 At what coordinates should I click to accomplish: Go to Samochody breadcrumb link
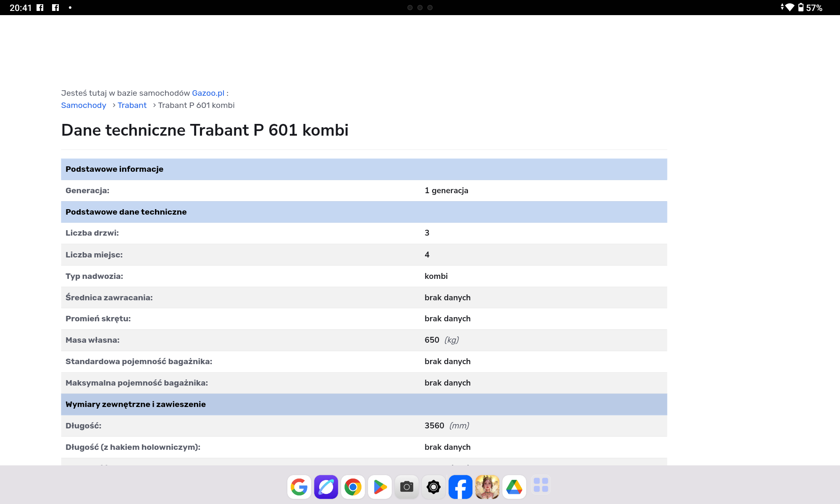[x=84, y=105]
